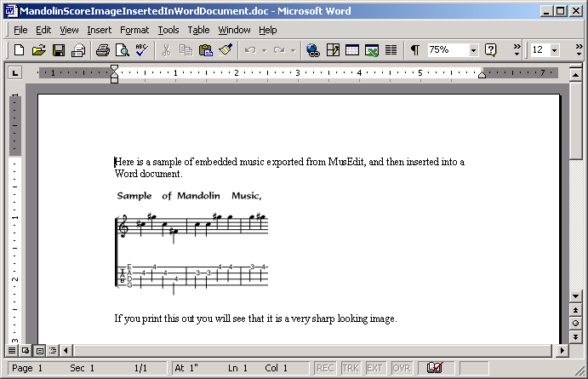
Task: Toggle Show/Hide paragraph marks
Action: point(414,50)
